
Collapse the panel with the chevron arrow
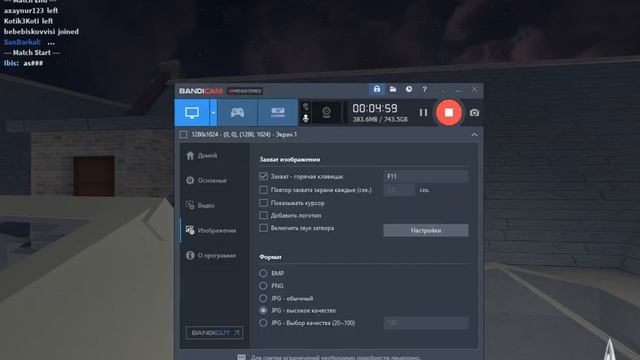474,135
